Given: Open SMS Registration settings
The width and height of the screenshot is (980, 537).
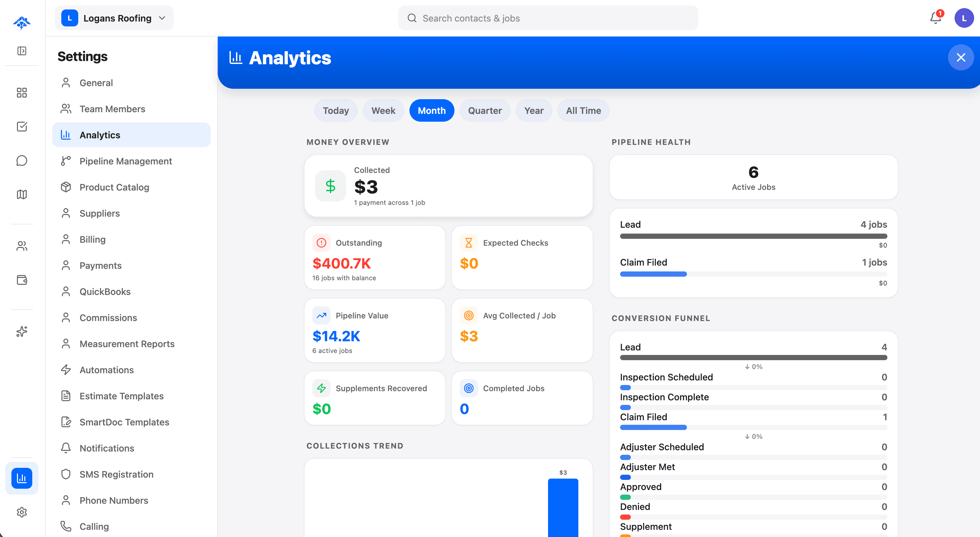Looking at the screenshot, I should [131, 474].
